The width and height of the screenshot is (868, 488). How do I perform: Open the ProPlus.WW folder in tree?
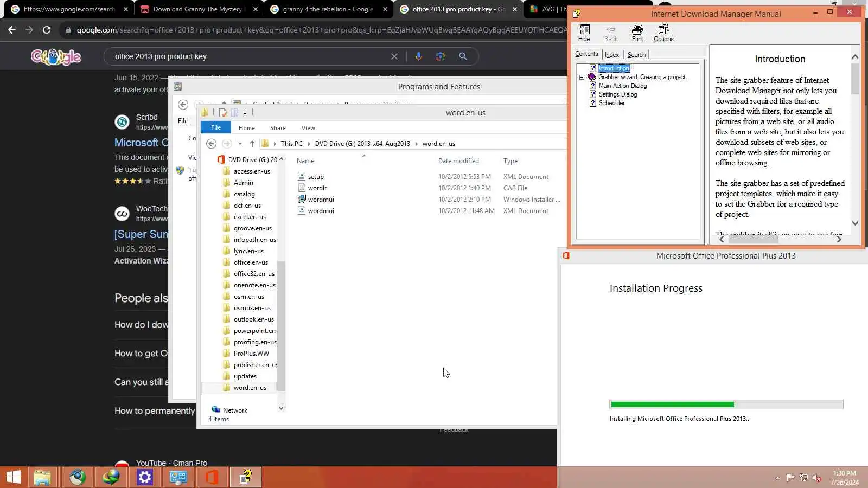click(x=251, y=354)
